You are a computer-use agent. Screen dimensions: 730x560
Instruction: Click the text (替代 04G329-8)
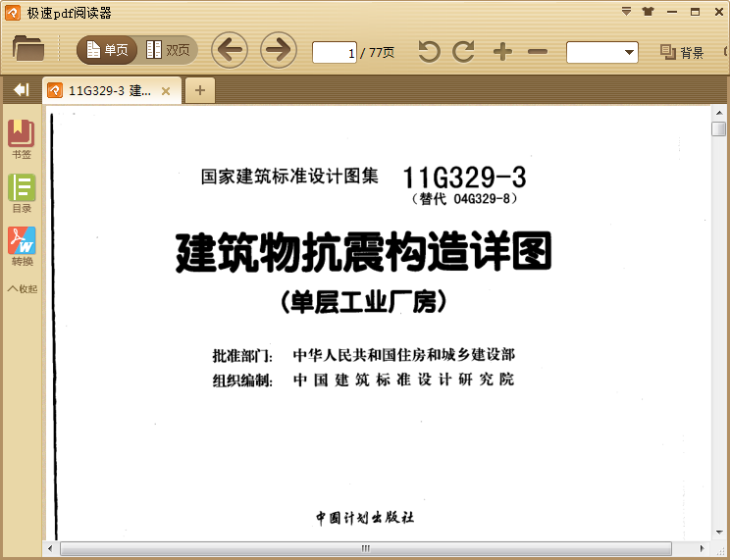[464, 199]
